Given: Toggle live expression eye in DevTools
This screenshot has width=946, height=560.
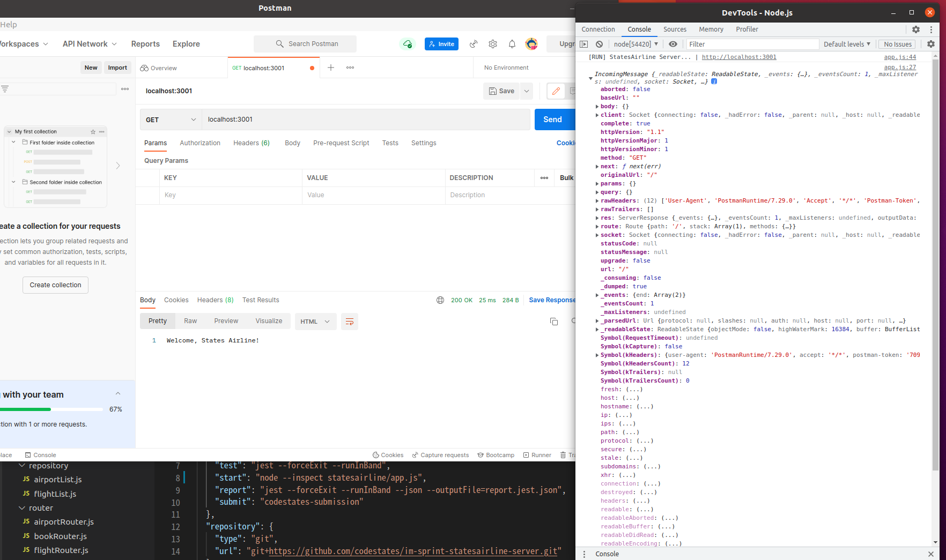Looking at the screenshot, I should 673,44.
